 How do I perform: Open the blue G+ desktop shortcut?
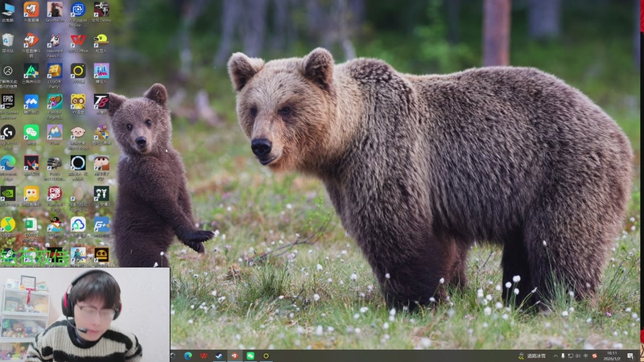[101, 227]
